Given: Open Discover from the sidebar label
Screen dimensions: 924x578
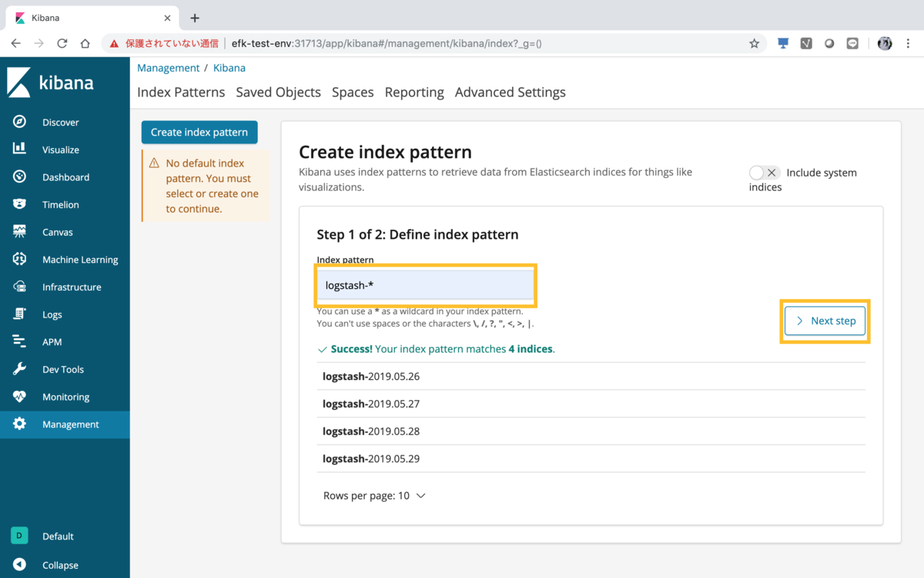Looking at the screenshot, I should 61,123.
